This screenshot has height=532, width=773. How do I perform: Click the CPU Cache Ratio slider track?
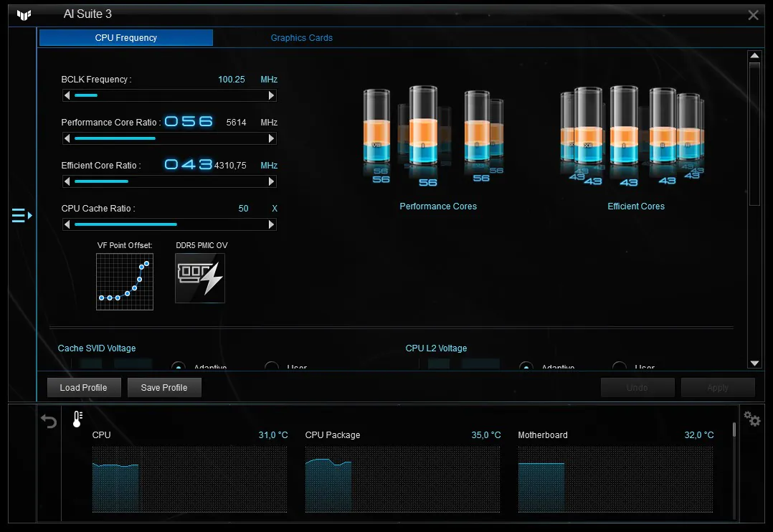169,224
